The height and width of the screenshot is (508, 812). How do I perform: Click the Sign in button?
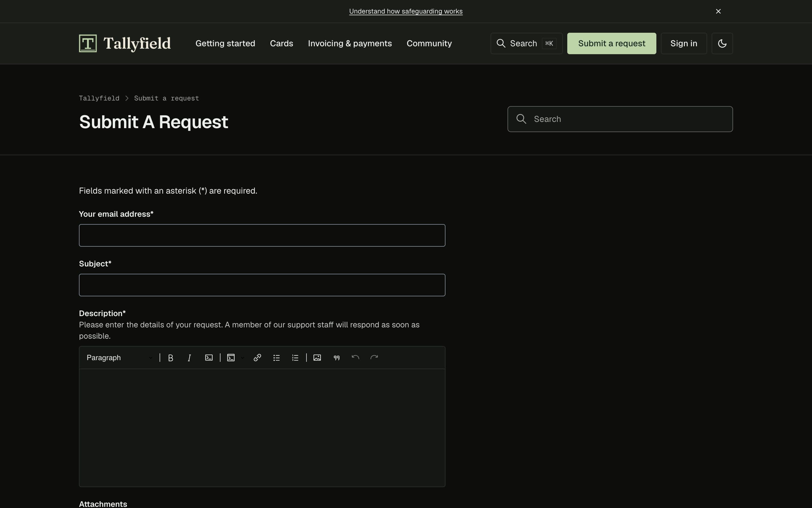683,43
